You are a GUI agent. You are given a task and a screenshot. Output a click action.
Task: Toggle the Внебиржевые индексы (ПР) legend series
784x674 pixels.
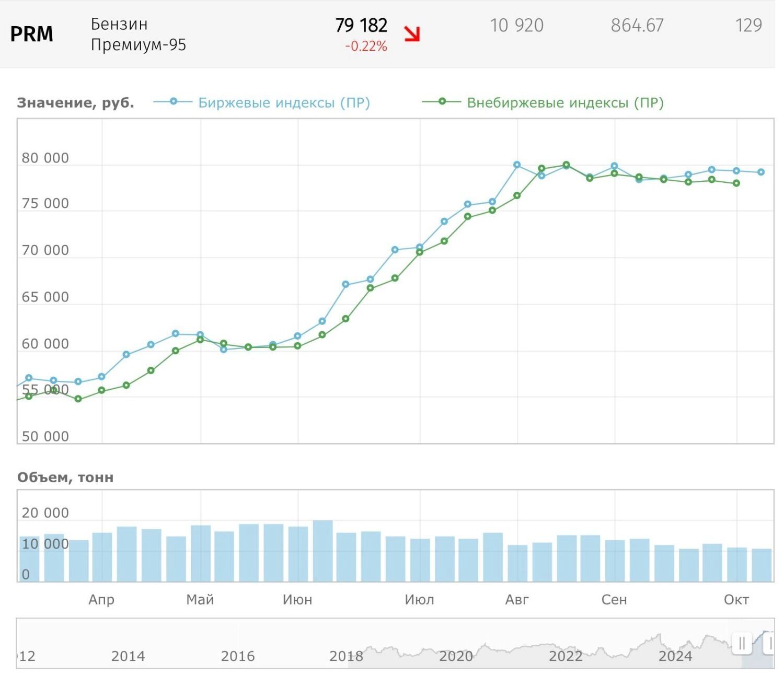click(x=565, y=102)
